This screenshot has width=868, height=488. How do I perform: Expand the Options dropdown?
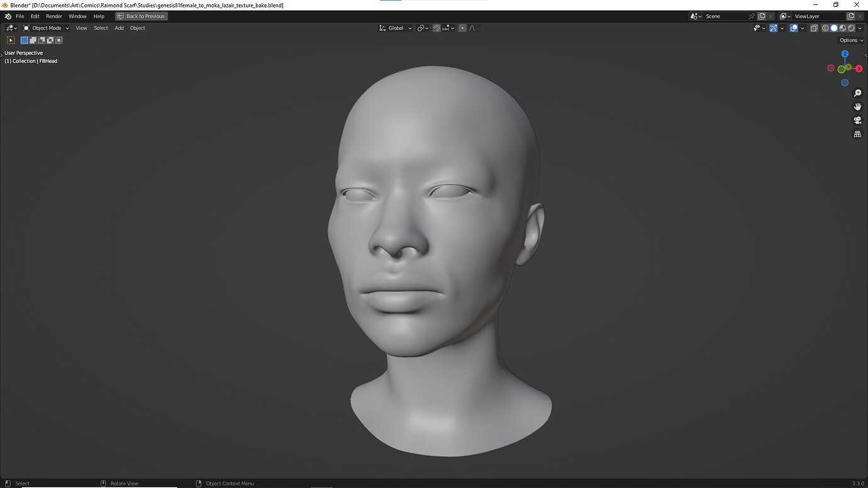click(x=850, y=40)
